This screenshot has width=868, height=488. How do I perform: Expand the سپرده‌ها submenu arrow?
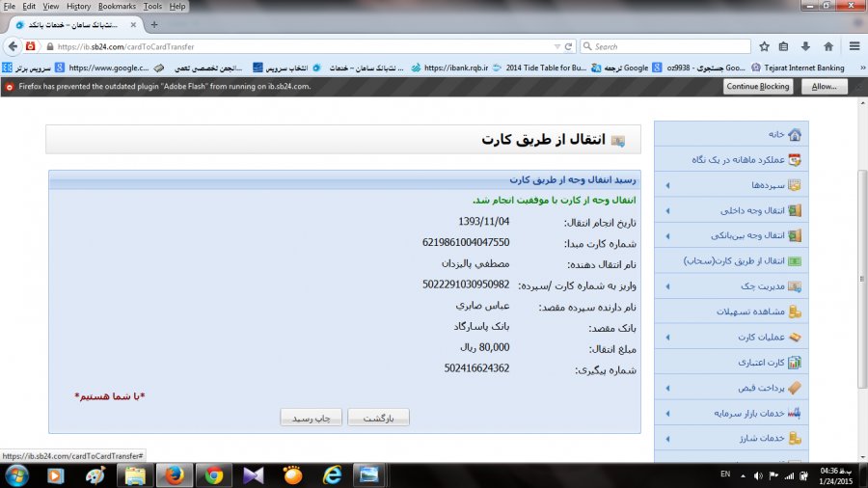[x=667, y=185]
